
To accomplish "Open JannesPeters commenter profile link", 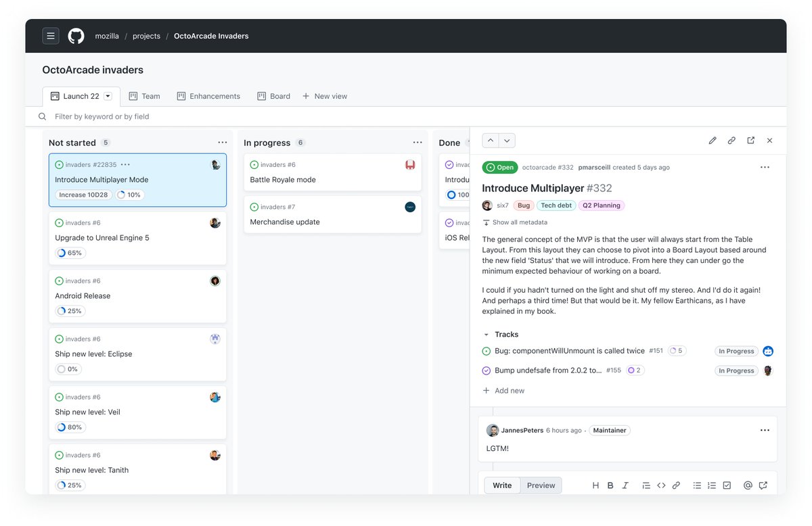I will [522, 430].
